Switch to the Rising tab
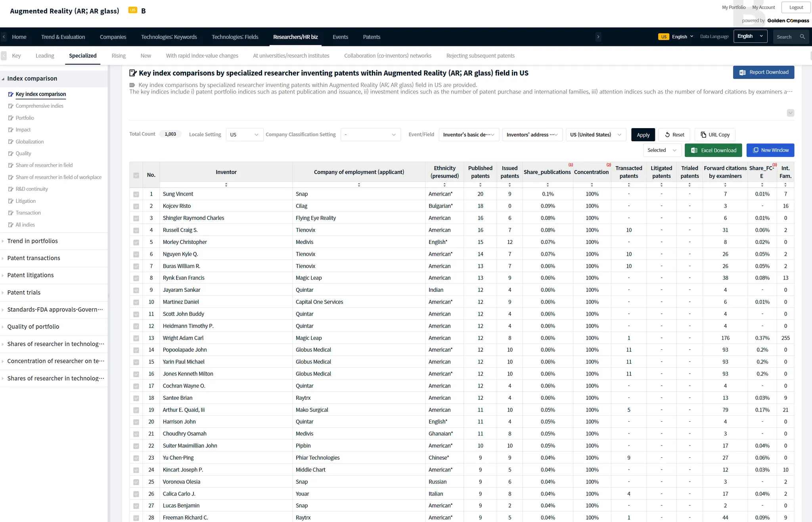812x522 pixels. (x=119, y=56)
